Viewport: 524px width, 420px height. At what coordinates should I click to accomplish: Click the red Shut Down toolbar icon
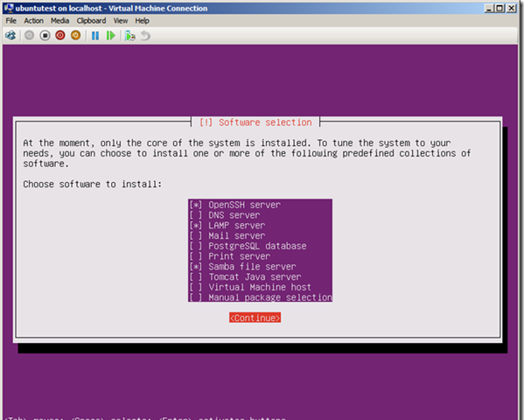click(60, 36)
